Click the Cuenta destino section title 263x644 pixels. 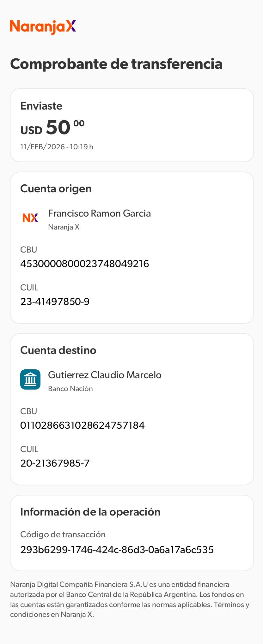pos(58,350)
